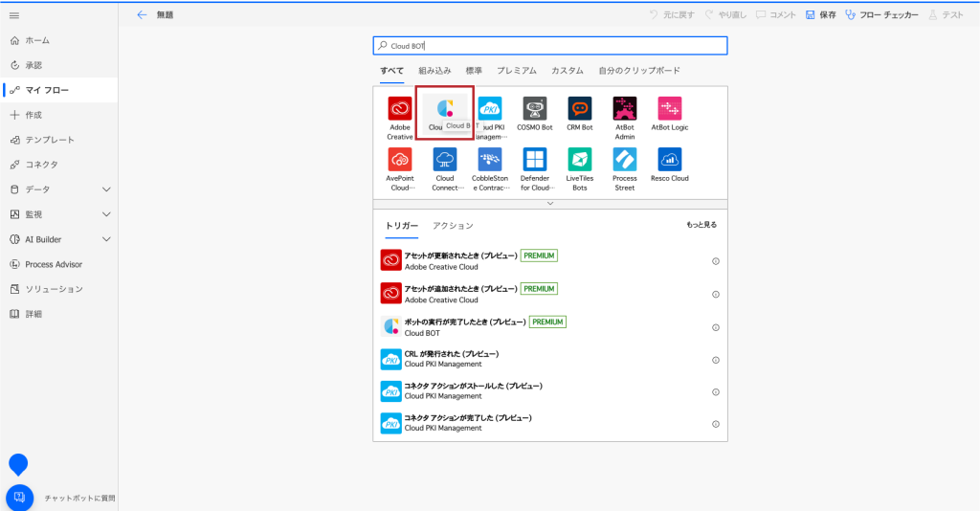980x511 pixels.
Task: Select the アクション tab
Action: coord(453,226)
